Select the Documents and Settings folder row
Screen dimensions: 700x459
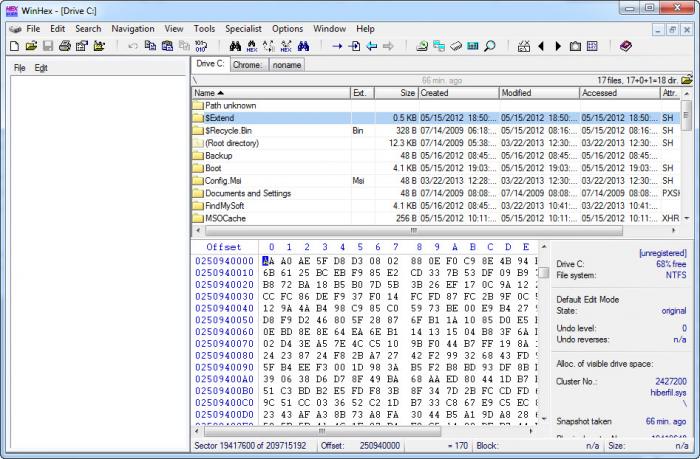coord(436,193)
